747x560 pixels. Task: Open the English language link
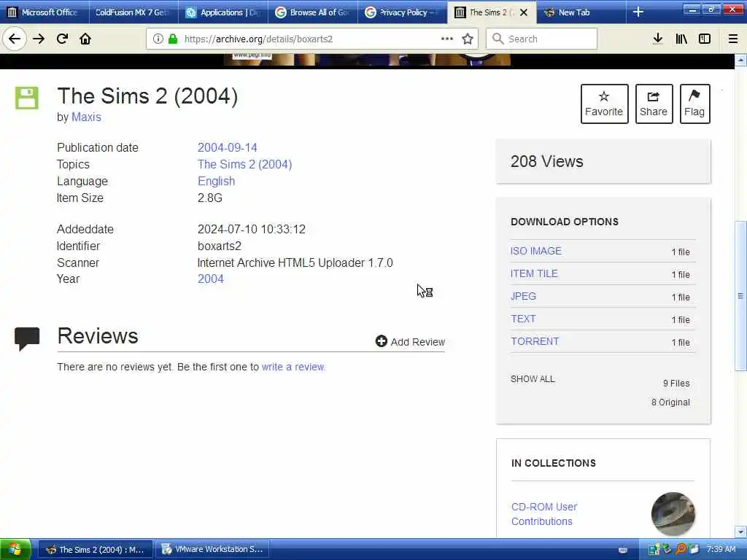(216, 182)
